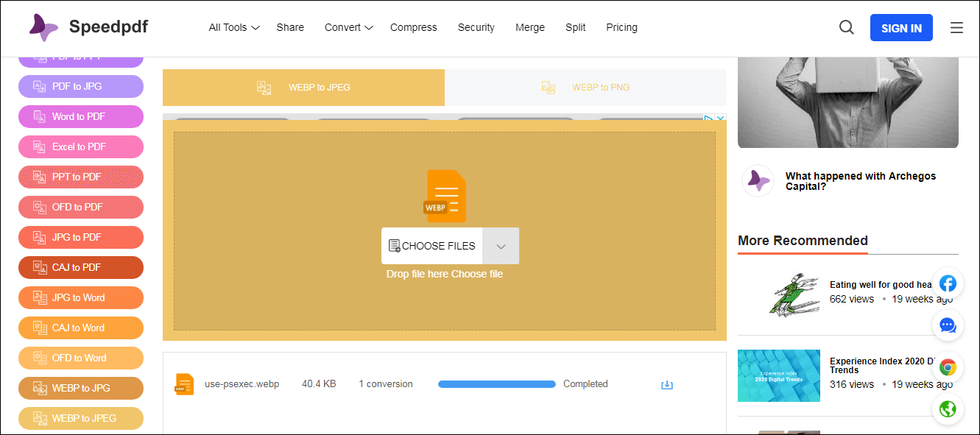The image size is (980, 435).
Task: Go to the Pricing page
Action: click(x=622, y=27)
